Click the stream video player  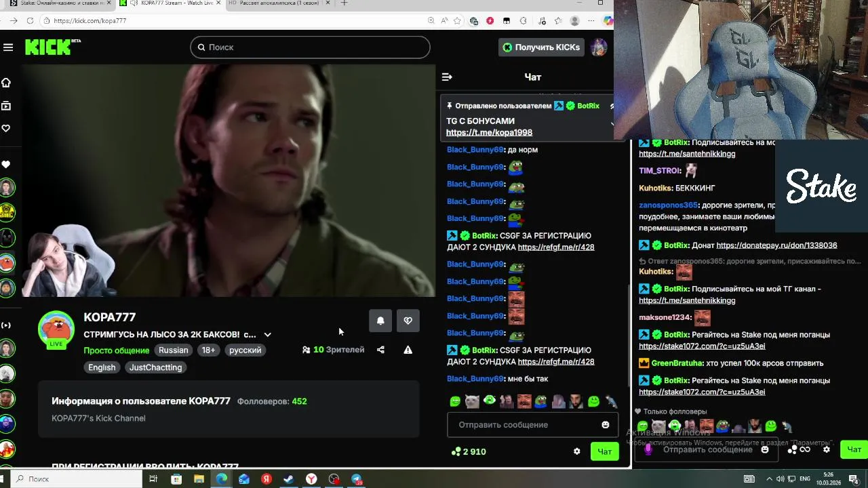point(228,180)
